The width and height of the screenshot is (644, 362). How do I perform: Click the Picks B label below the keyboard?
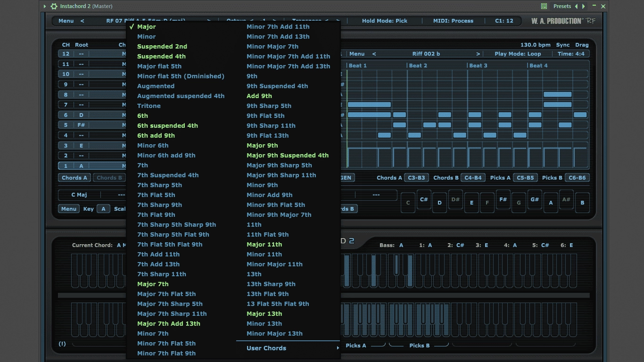click(420, 346)
